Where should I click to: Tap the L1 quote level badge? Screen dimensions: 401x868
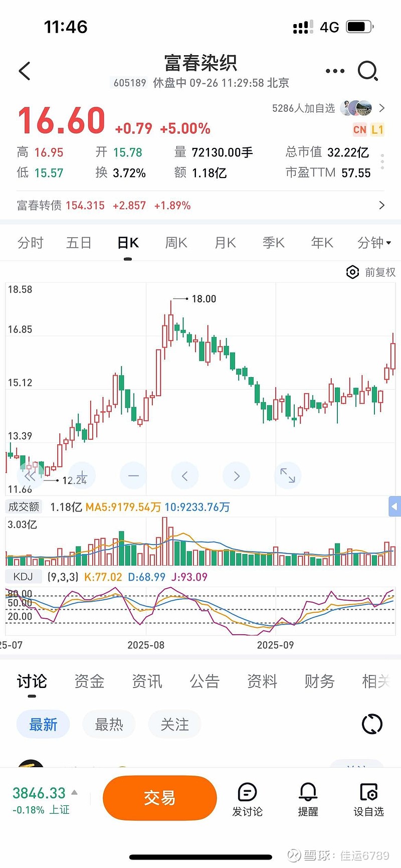pyautogui.click(x=377, y=130)
